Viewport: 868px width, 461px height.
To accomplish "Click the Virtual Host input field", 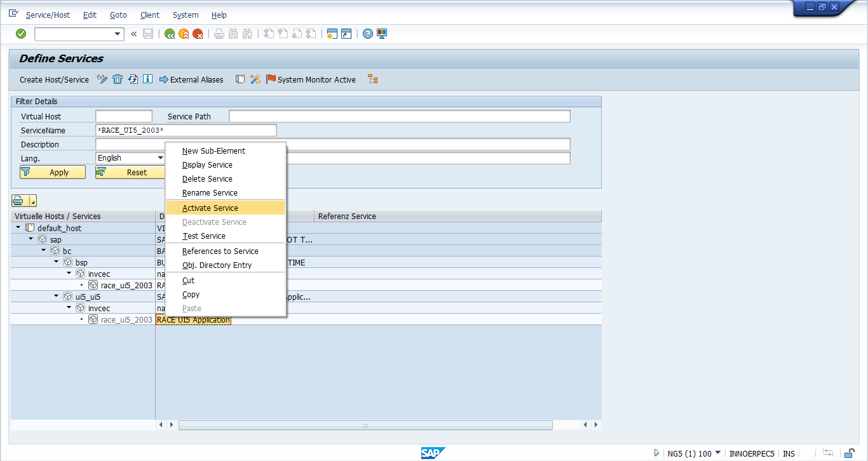I will [123, 116].
